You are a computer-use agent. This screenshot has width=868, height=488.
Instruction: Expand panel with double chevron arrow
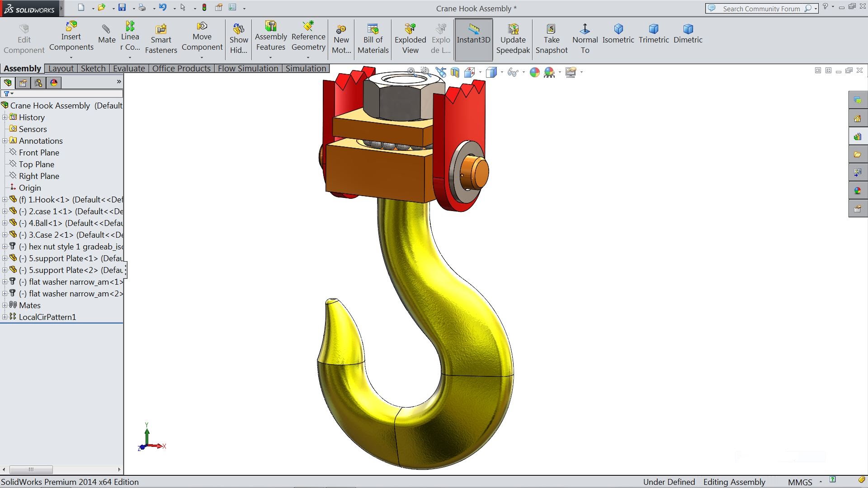click(119, 82)
